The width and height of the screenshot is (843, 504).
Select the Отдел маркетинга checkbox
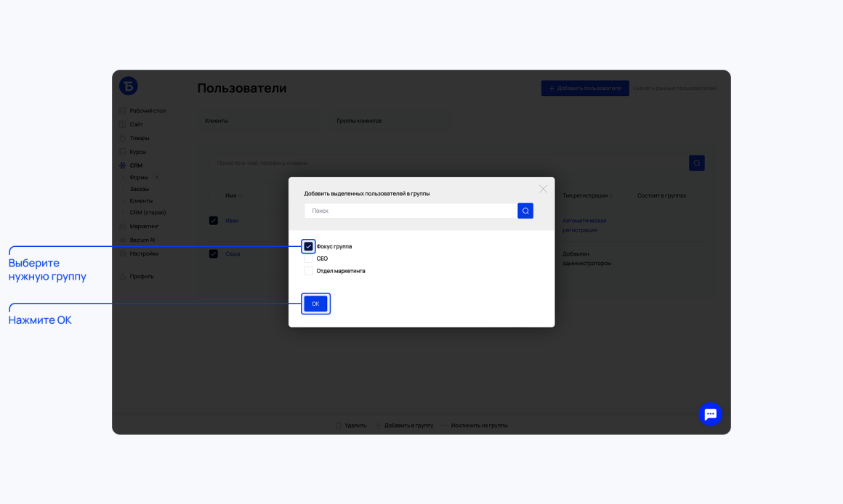pyautogui.click(x=308, y=271)
